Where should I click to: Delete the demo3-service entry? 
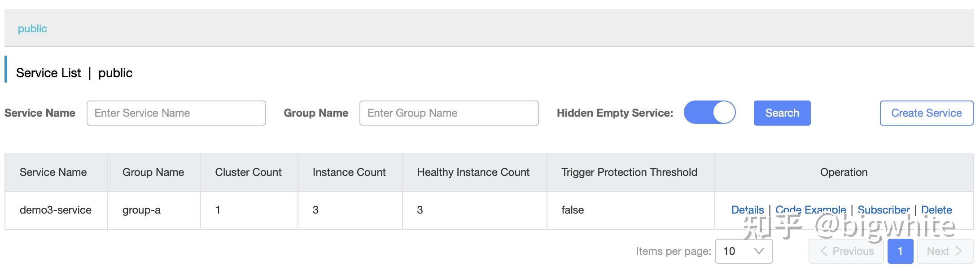(936, 210)
